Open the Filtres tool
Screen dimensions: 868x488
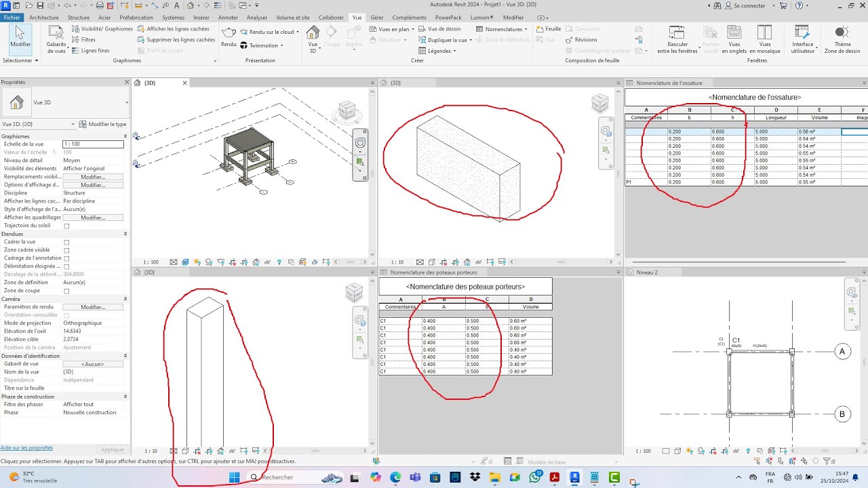tap(84, 40)
